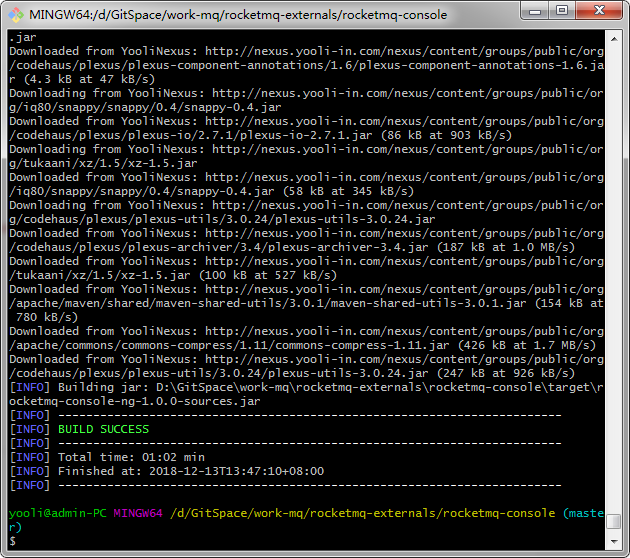Click the 'plexus-utils-3.0.24.jar (247 kB' line
This screenshot has width=630, height=558.
pyautogui.click(x=292, y=373)
